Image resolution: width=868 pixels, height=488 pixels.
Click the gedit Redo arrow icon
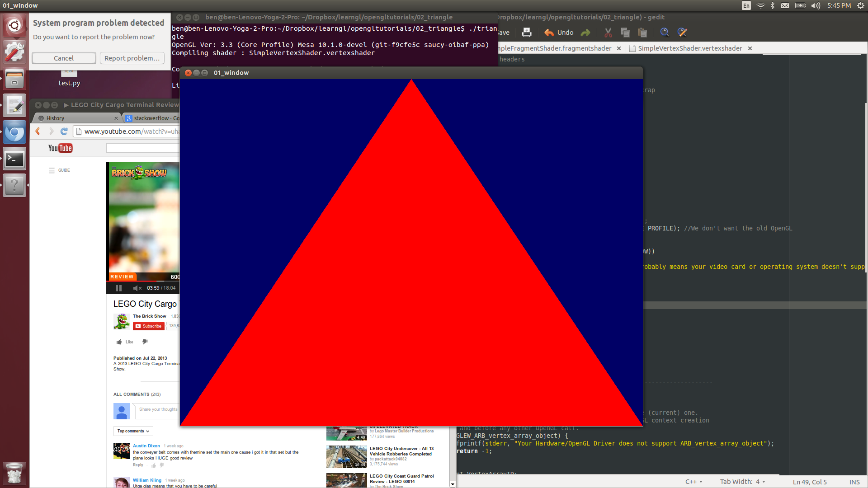[585, 33]
